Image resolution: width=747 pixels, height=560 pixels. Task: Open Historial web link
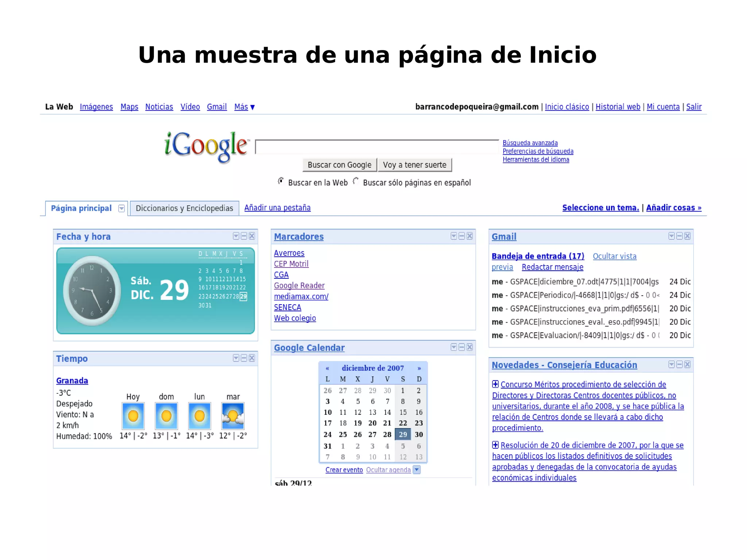pyautogui.click(x=618, y=107)
